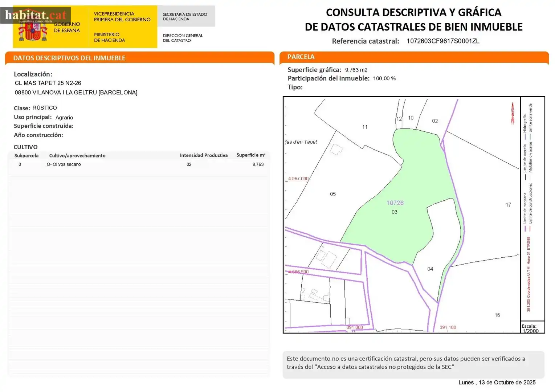Screen dimensions: 555x392
Task: Click the 'Superficie m2' column header
Action: (251, 155)
